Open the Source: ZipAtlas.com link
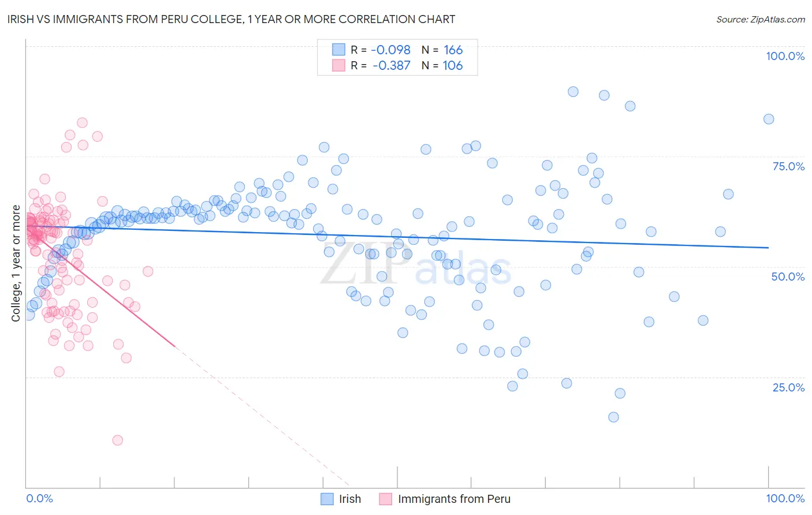The height and width of the screenshot is (515, 812). (761, 19)
